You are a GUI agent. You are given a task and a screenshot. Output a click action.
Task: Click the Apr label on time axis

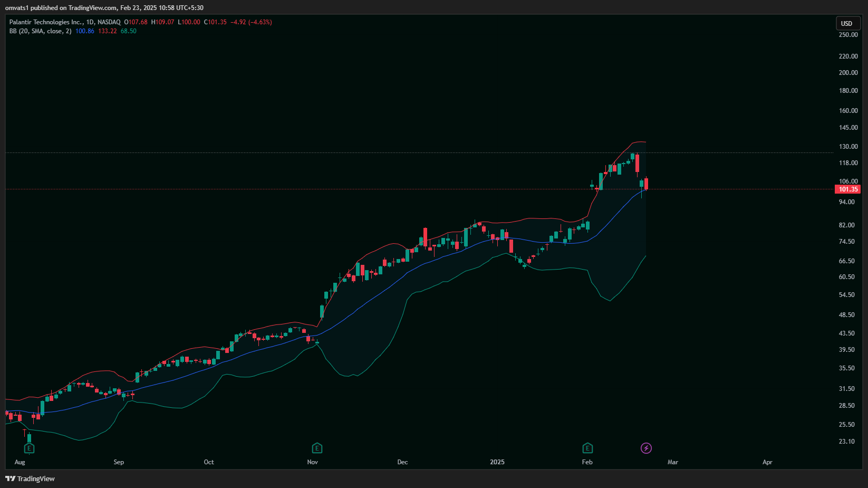point(767,462)
